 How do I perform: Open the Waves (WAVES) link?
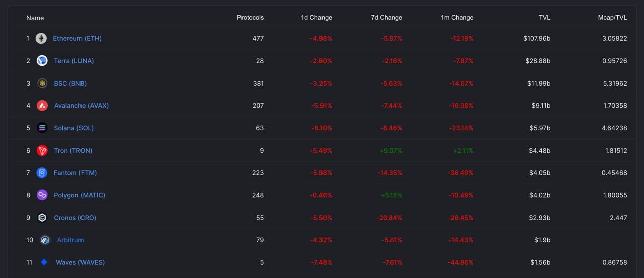pyautogui.click(x=80, y=262)
